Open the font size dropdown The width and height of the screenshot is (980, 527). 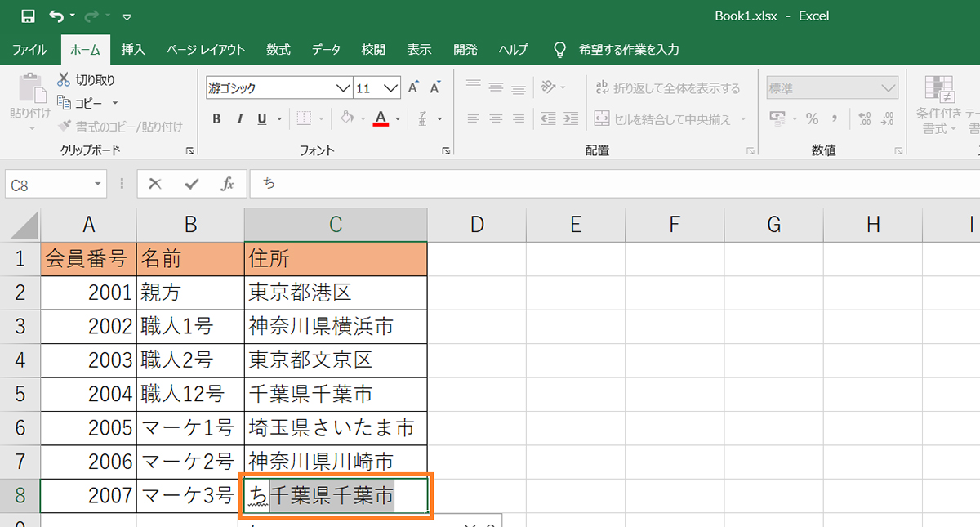pyautogui.click(x=391, y=88)
